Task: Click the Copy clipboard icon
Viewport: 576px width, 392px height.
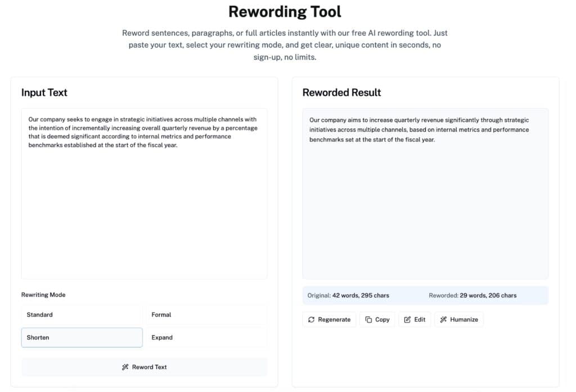Action: tap(368, 319)
